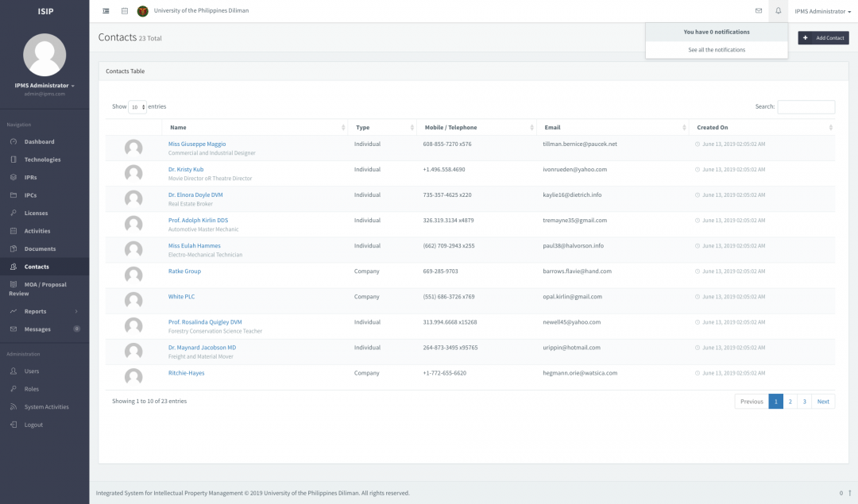This screenshot has height=504, width=858.
Task: Open IPMS Administrator dropdown in top bar
Action: (822, 11)
